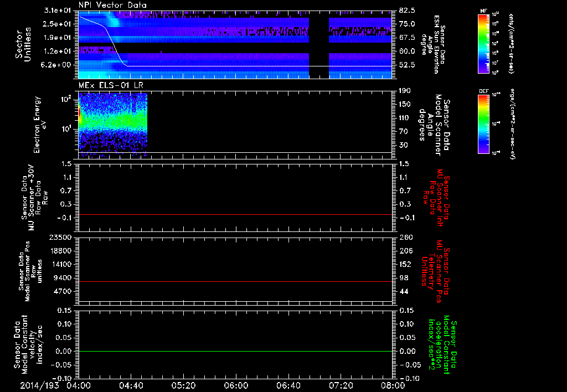Click the 152 telemetry axis tick
Image resolution: width=567 pixels, height=392 pixels.
pyautogui.click(x=405, y=264)
